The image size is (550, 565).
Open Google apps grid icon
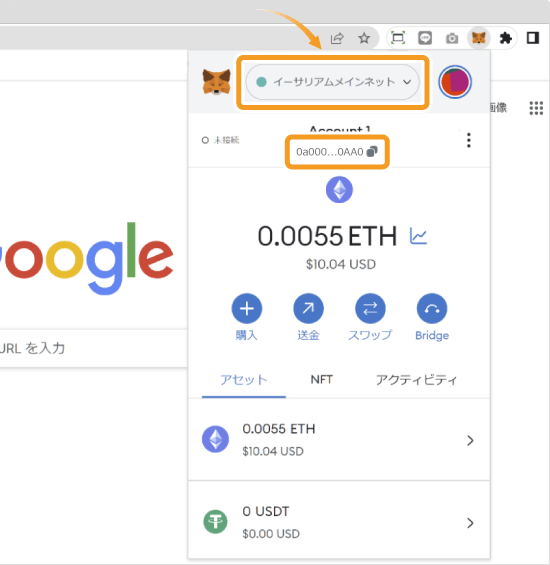pyautogui.click(x=536, y=108)
